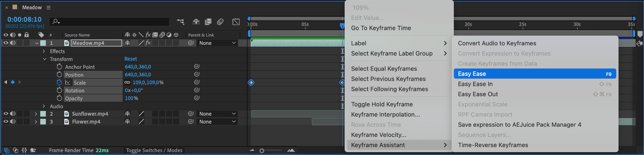
Task: Open the Graph Editor for Scale
Action: (x=68, y=82)
